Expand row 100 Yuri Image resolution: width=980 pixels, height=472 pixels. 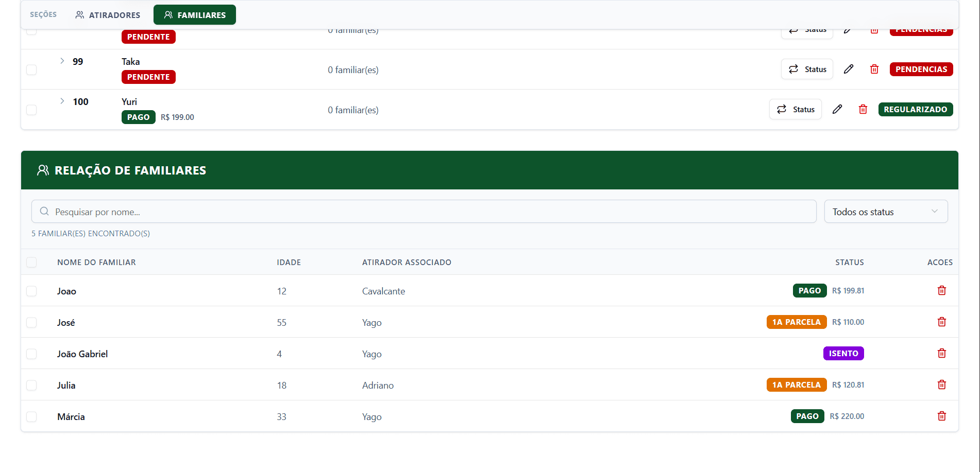pos(62,101)
